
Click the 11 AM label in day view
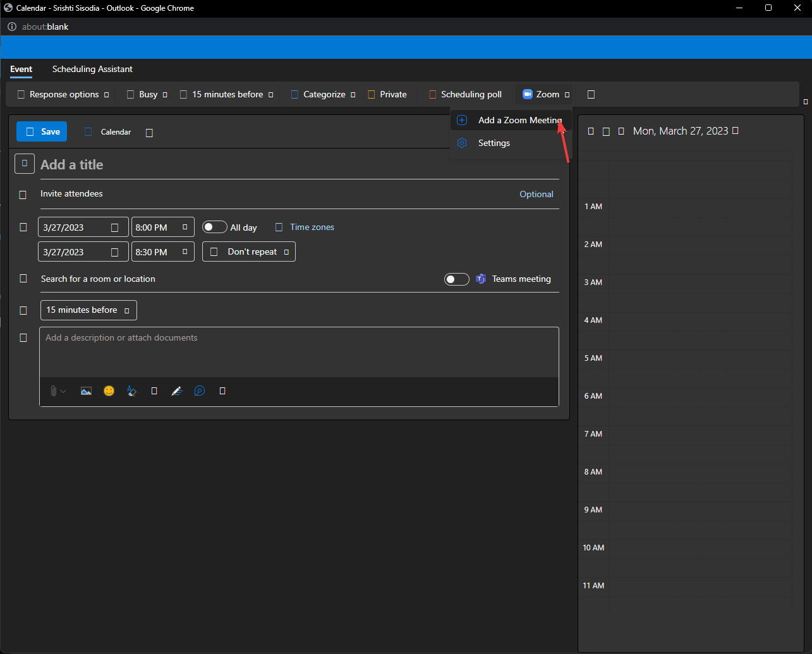tap(593, 586)
